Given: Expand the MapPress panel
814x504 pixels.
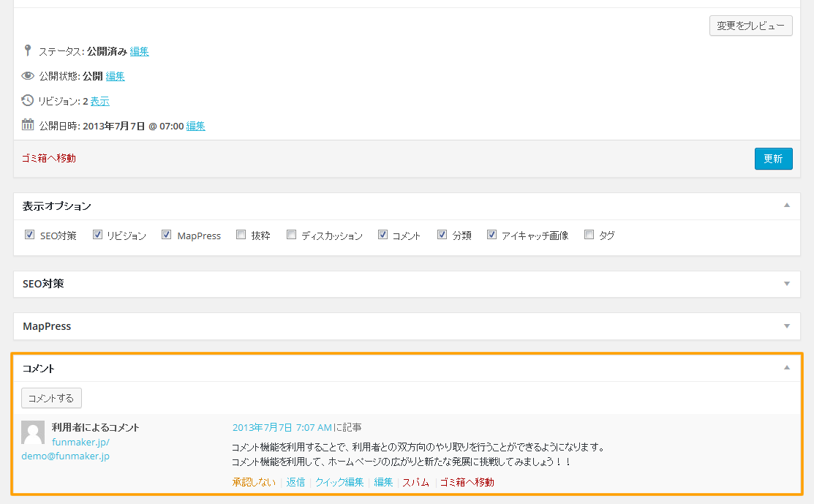Looking at the screenshot, I should [786, 326].
